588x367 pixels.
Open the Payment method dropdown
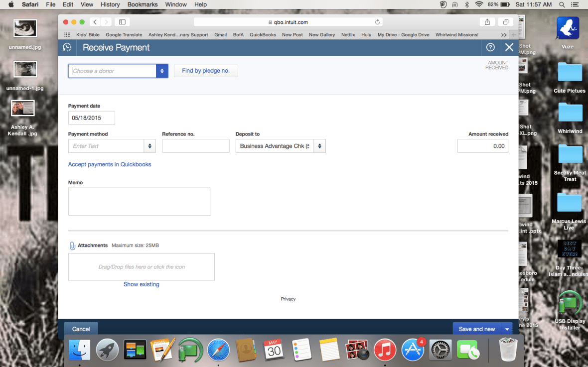coord(149,146)
